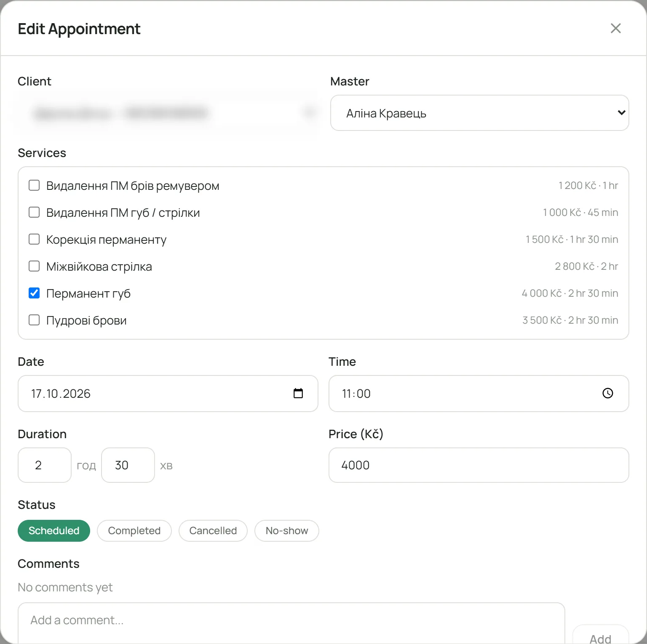
Task: Click the Date field 17.10.2026
Action: pyautogui.click(x=168, y=394)
